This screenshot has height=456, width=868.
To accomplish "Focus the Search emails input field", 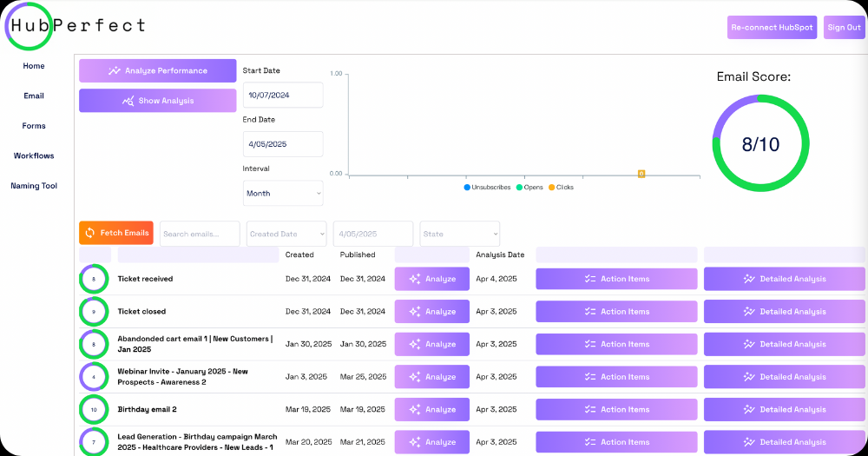I will coord(201,234).
